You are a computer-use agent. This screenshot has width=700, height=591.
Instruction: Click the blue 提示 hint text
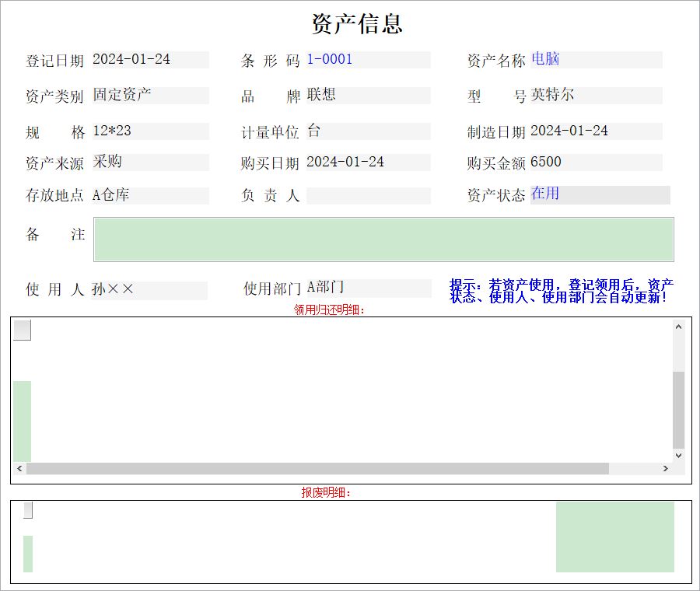pyautogui.click(x=561, y=291)
